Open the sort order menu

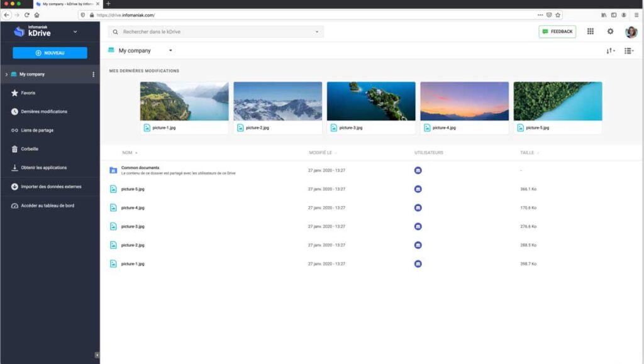(610, 50)
